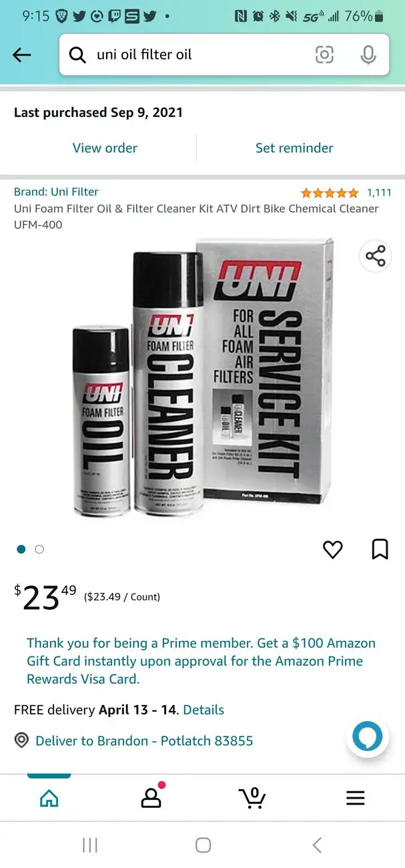Tap the microphone voice search icon
This screenshot has height=868, width=405.
(x=368, y=55)
